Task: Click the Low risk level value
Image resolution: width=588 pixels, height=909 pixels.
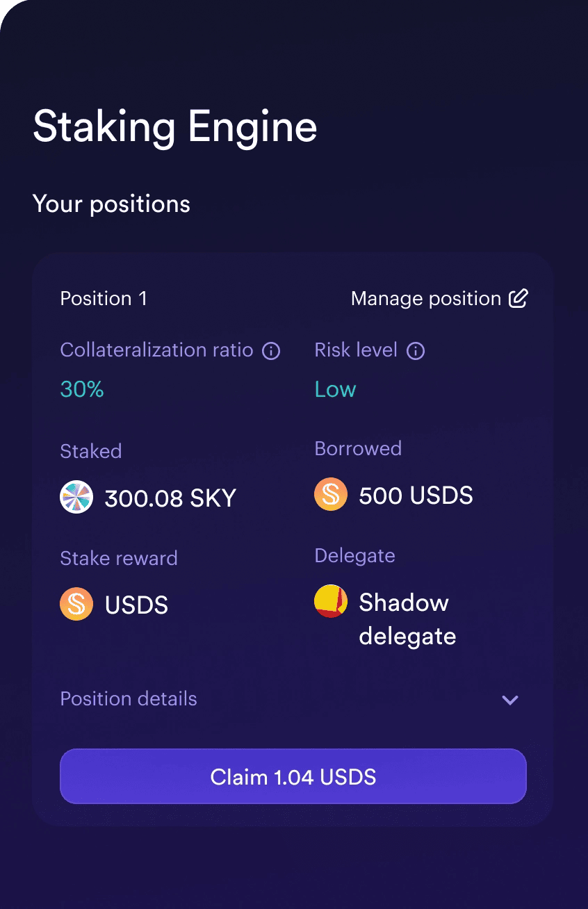Action: (335, 389)
